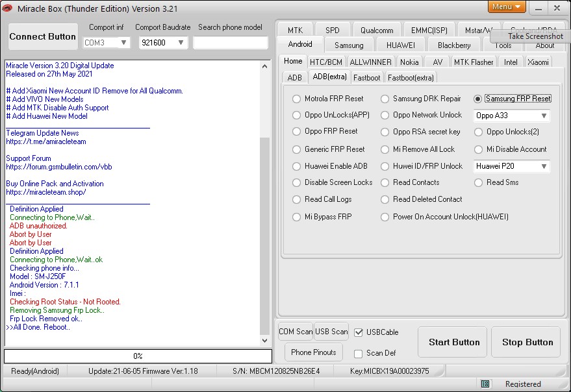
Task: Click the Phone Pinouts button
Action: (x=314, y=352)
